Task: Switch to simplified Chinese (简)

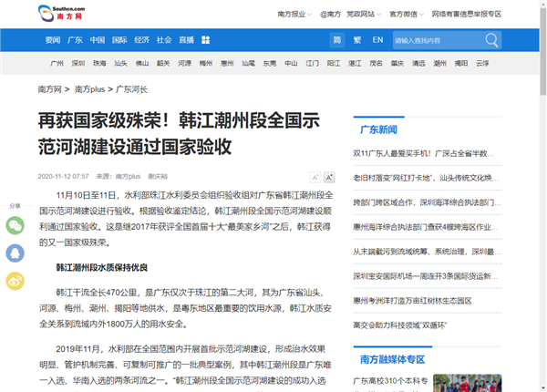Action: pos(337,40)
